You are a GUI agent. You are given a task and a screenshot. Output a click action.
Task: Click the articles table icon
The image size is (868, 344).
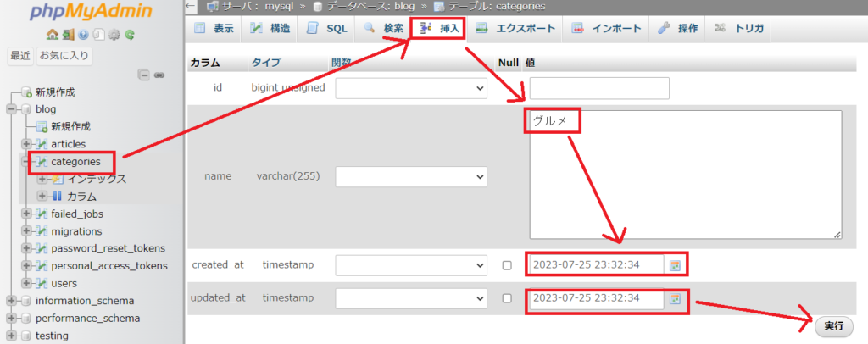point(42,144)
